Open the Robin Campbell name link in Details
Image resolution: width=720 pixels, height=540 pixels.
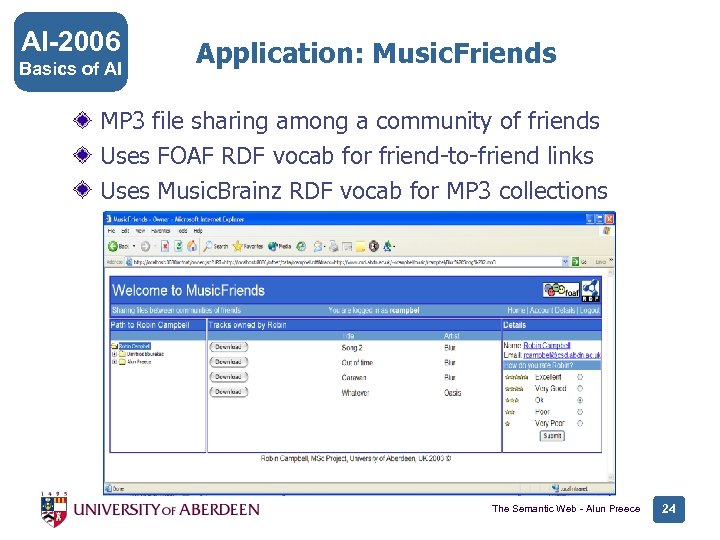(x=546, y=345)
